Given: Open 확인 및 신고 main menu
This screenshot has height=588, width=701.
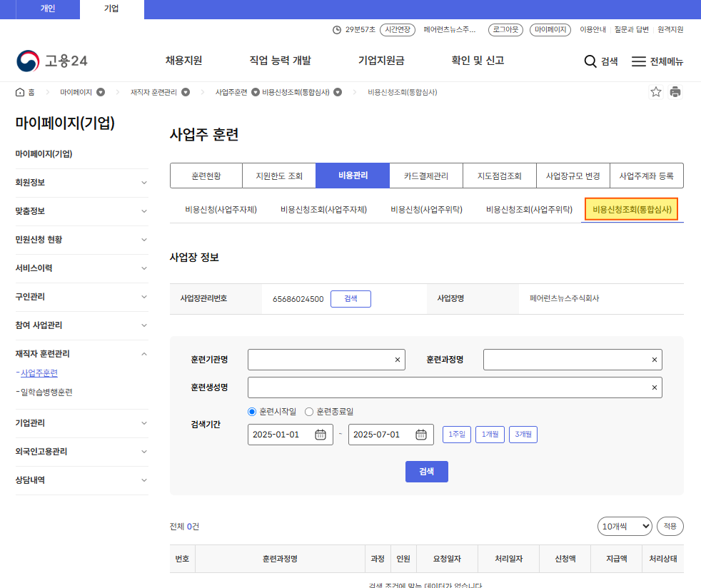Looking at the screenshot, I should coord(478,61).
